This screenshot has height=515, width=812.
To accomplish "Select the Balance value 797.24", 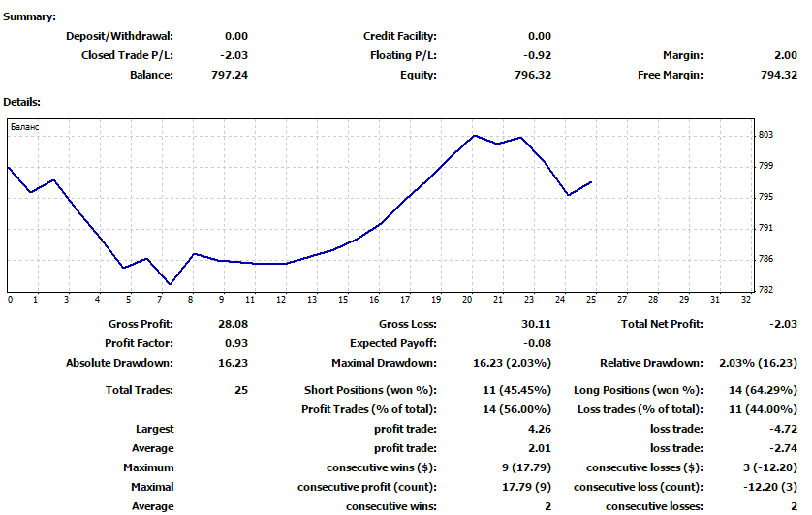I will pyautogui.click(x=231, y=75).
